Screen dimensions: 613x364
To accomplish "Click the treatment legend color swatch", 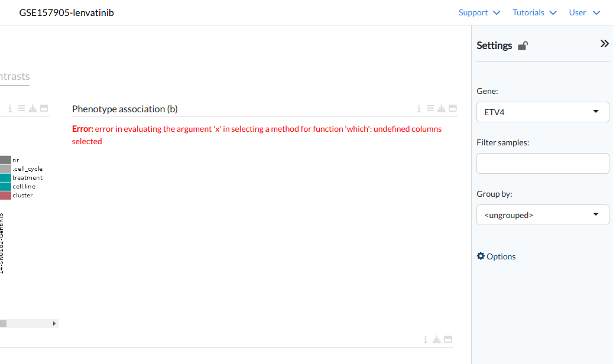I will tap(5, 177).
